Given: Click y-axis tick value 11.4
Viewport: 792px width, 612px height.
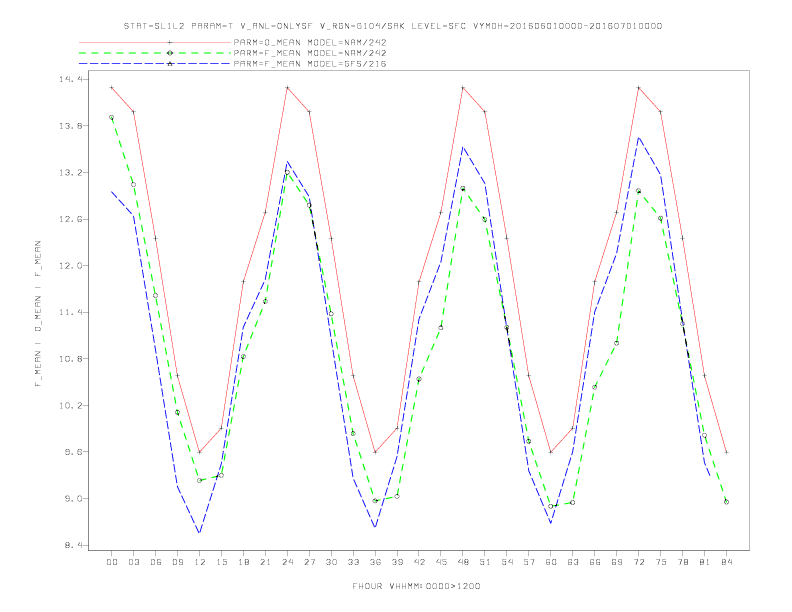Looking at the screenshot, I should point(70,312).
